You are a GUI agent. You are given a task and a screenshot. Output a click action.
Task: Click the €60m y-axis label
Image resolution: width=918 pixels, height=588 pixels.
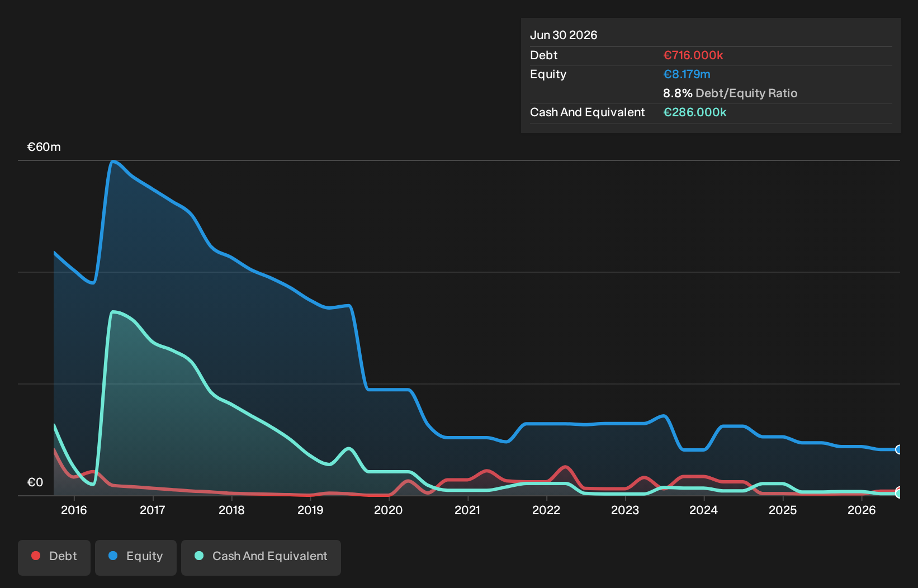(44, 147)
